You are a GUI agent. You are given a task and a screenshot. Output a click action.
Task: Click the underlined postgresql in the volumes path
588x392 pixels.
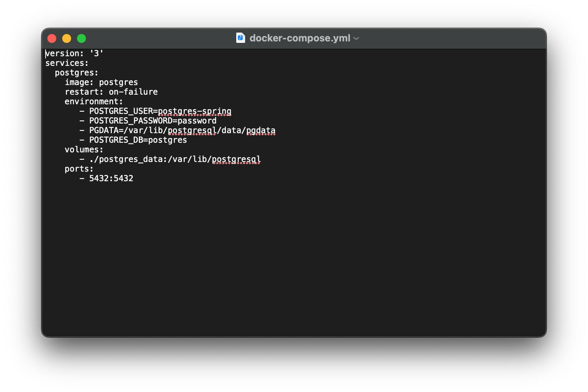coord(236,159)
